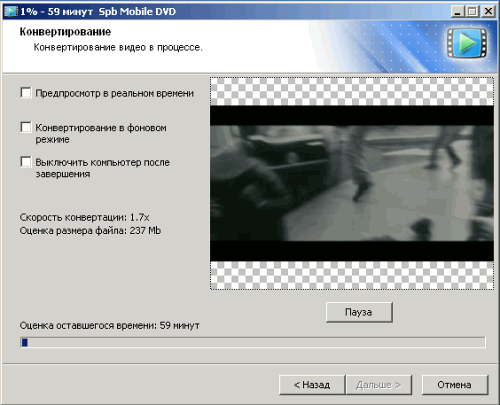Click the blurry video preview frame
Image resolution: width=500 pixels, height=405 pixels.
(352, 183)
